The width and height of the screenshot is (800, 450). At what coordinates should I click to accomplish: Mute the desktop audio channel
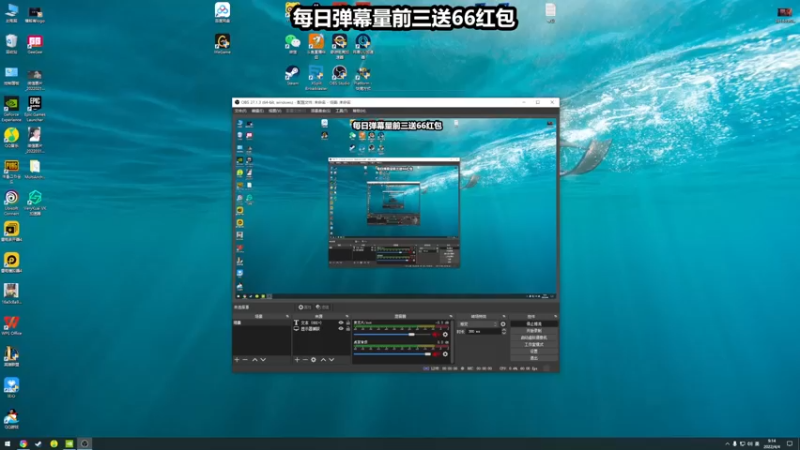436,354
